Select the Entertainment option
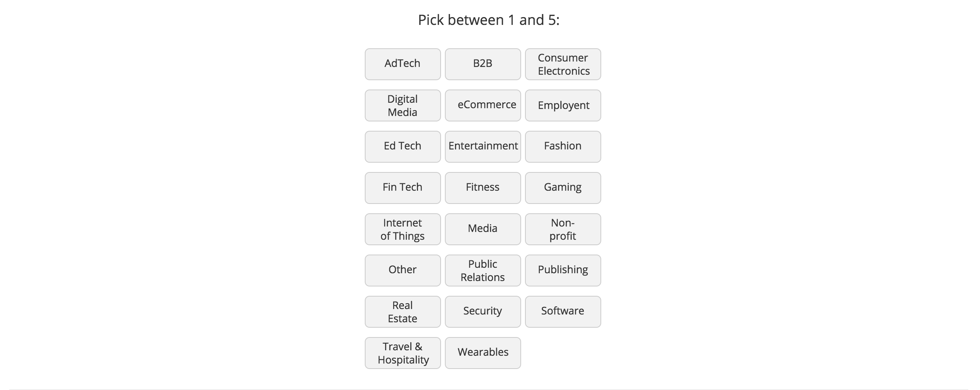The width and height of the screenshot is (980, 390). (x=483, y=147)
